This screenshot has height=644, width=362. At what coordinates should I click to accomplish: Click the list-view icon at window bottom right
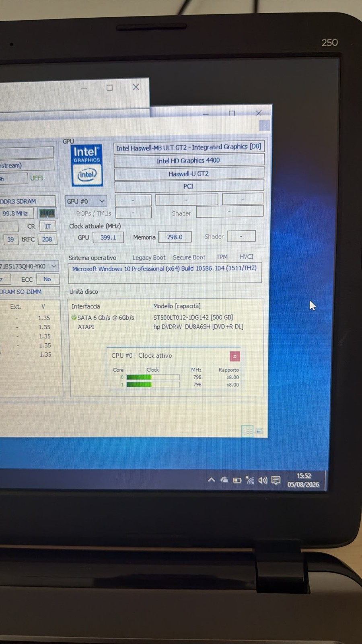(247, 431)
